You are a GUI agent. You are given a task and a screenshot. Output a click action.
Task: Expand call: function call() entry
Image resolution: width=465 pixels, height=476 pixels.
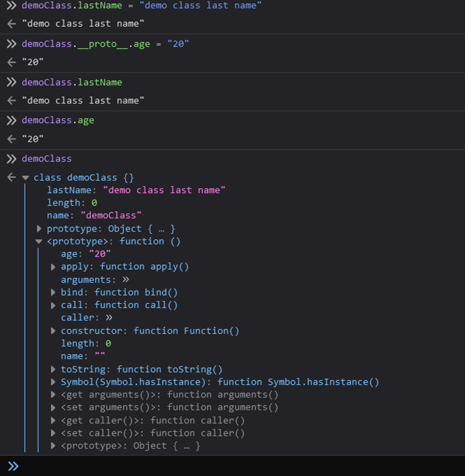coord(53,305)
